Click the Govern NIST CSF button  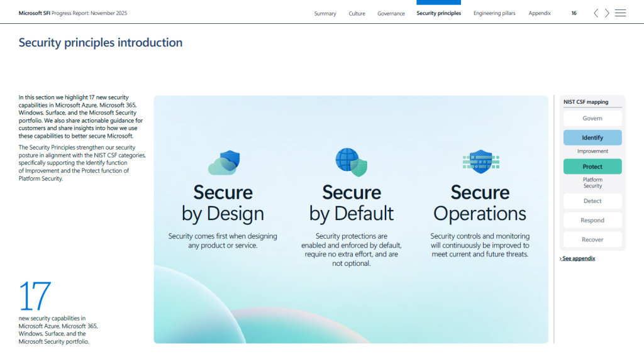(x=592, y=118)
